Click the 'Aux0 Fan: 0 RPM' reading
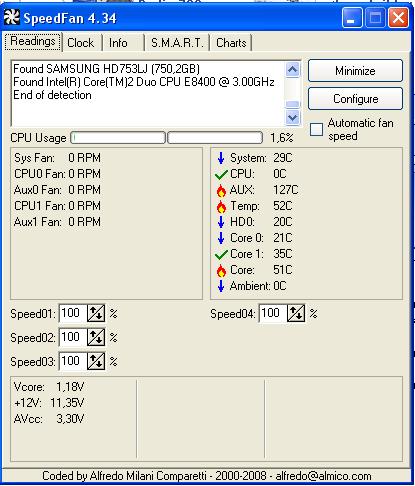 [x=57, y=190]
